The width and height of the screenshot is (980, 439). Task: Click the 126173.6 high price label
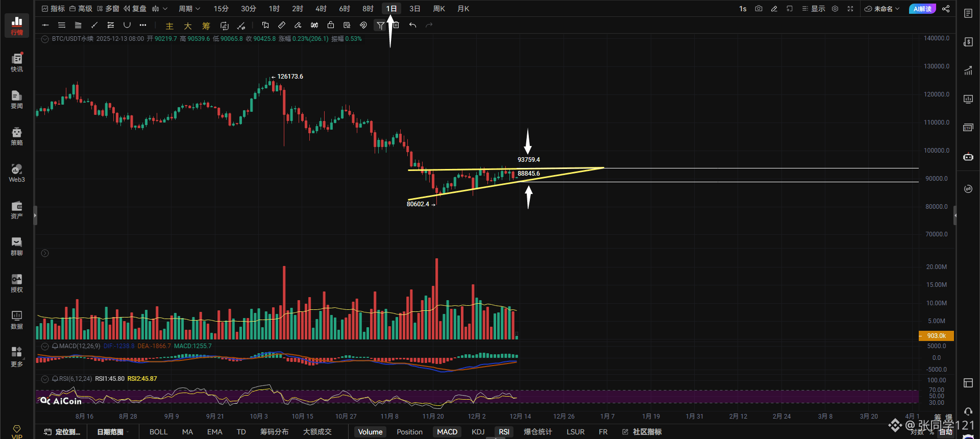(290, 77)
